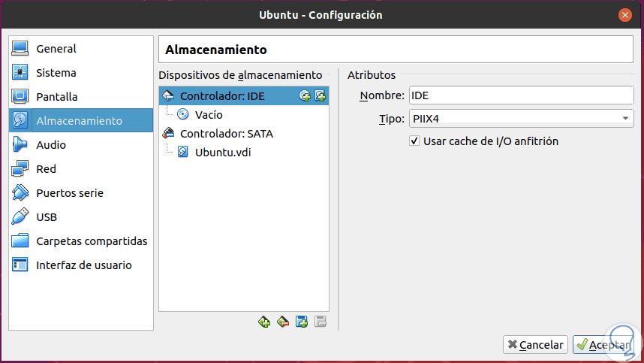Select the Controlador: SATA tree item
644x363 pixels.
click(x=226, y=134)
